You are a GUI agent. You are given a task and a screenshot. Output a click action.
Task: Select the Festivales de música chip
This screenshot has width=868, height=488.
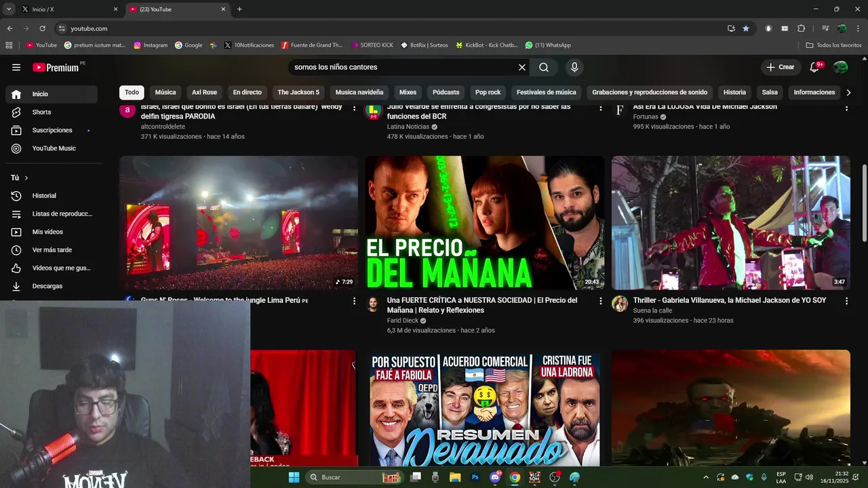546,92
